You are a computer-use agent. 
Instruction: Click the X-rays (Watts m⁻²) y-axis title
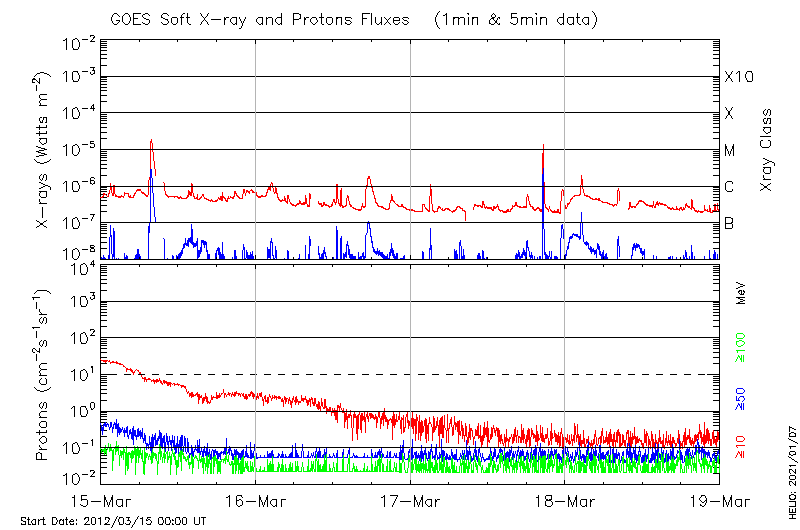pyautogui.click(x=44, y=150)
